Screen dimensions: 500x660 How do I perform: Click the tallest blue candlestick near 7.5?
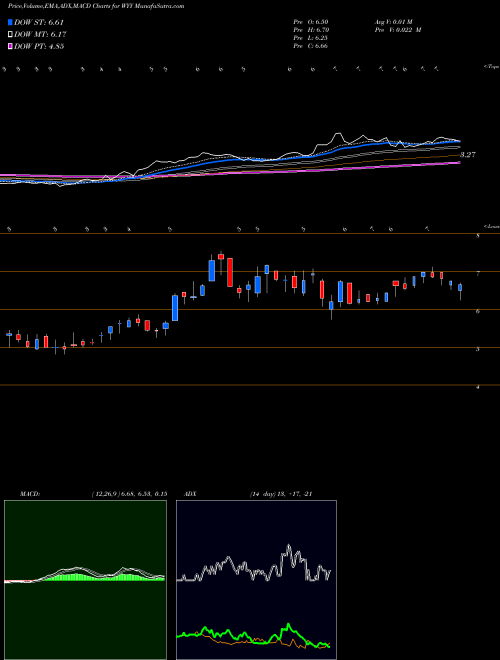212,270
